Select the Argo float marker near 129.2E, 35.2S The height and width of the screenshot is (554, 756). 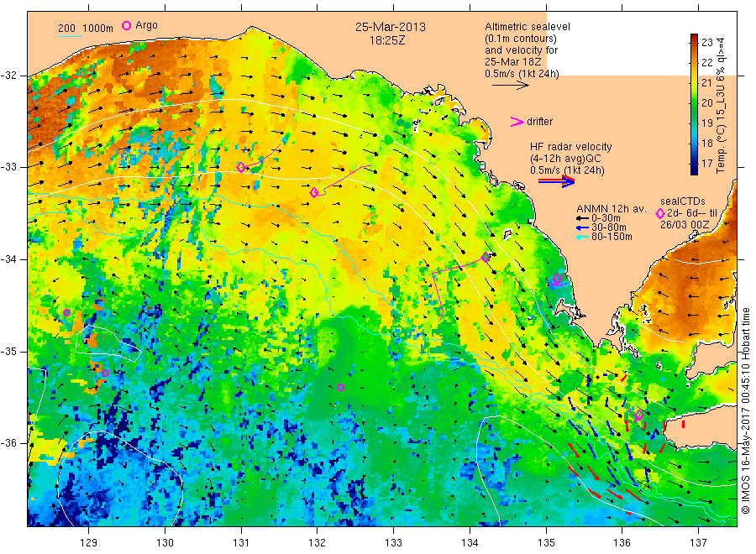click(x=105, y=373)
